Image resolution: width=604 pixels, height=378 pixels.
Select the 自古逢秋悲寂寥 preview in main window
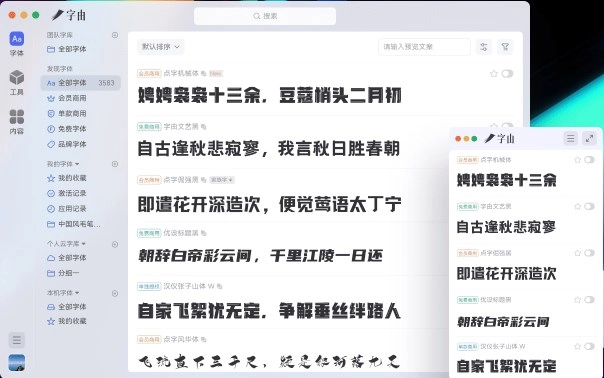[268, 149]
